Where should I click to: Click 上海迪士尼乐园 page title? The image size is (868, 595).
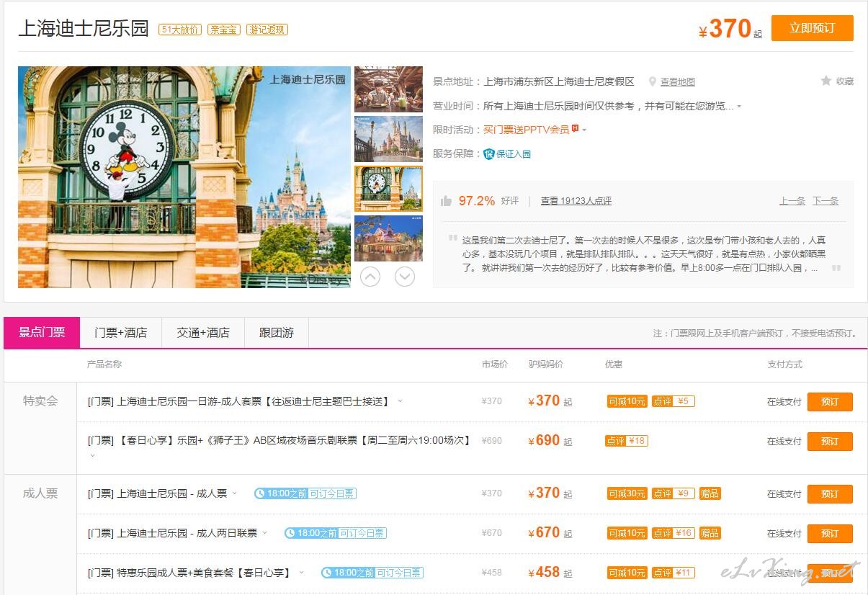(84, 28)
